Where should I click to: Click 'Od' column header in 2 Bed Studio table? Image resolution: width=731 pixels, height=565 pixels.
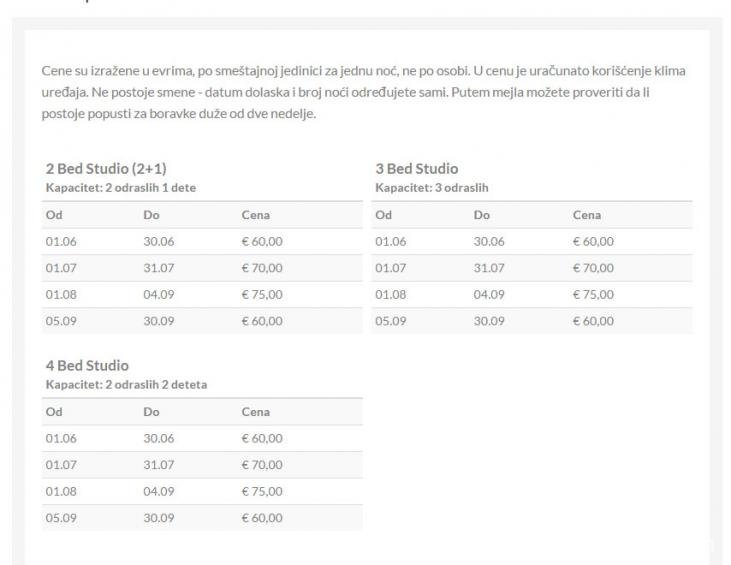pyautogui.click(x=54, y=215)
